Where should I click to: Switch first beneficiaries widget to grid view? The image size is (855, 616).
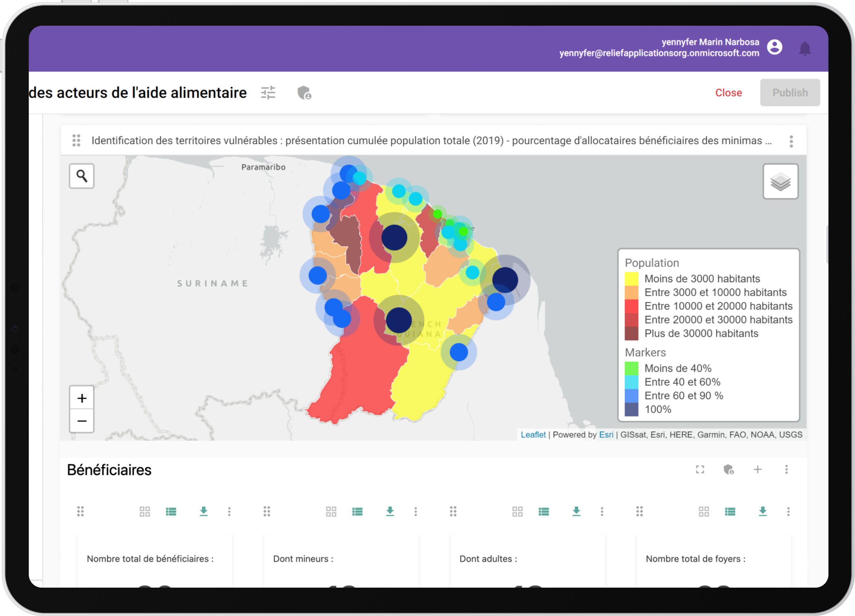[x=145, y=511]
